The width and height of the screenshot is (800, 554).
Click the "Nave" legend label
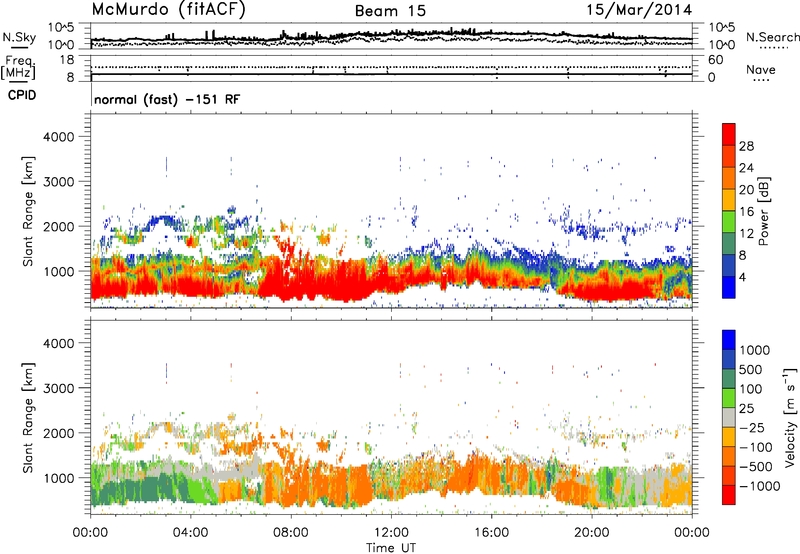pos(761,70)
